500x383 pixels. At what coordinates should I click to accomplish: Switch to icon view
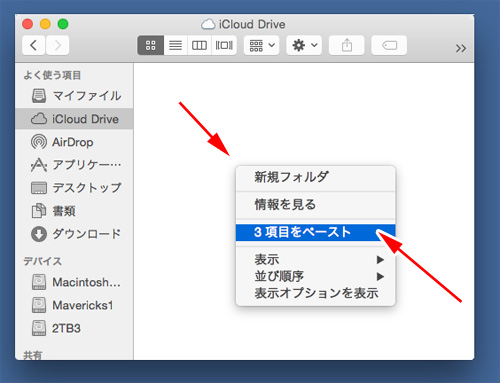coord(151,45)
